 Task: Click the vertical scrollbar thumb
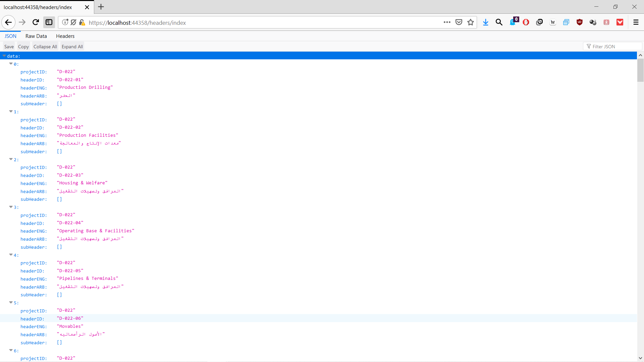click(x=640, y=70)
